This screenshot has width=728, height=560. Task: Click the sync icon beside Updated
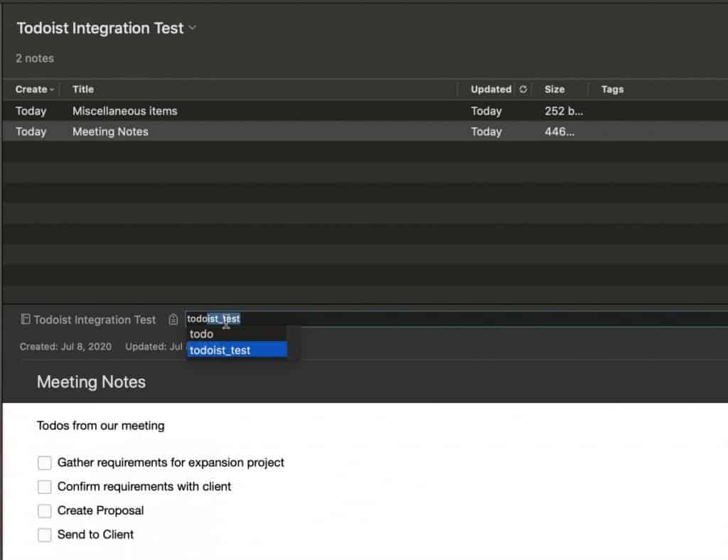523,89
